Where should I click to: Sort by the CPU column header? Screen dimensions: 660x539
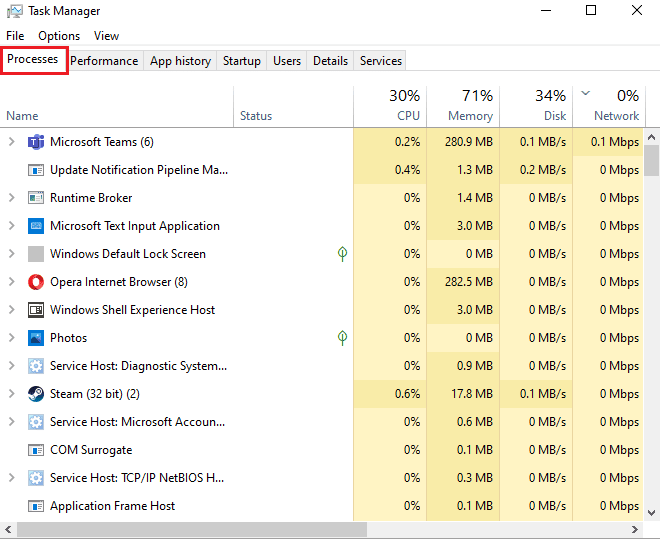(x=390, y=107)
